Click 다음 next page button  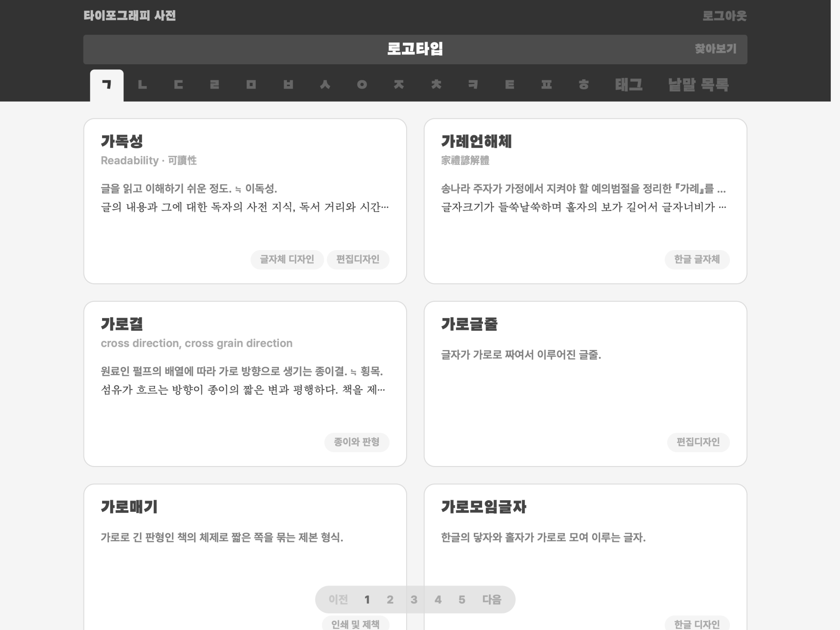(491, 600)
